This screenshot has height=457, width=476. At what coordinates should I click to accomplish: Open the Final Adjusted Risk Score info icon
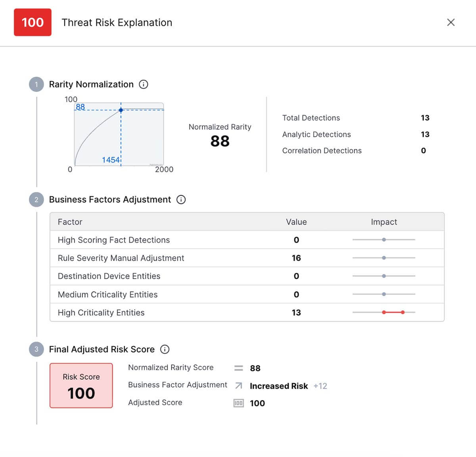pyautogui.click(x=165, y=349)
